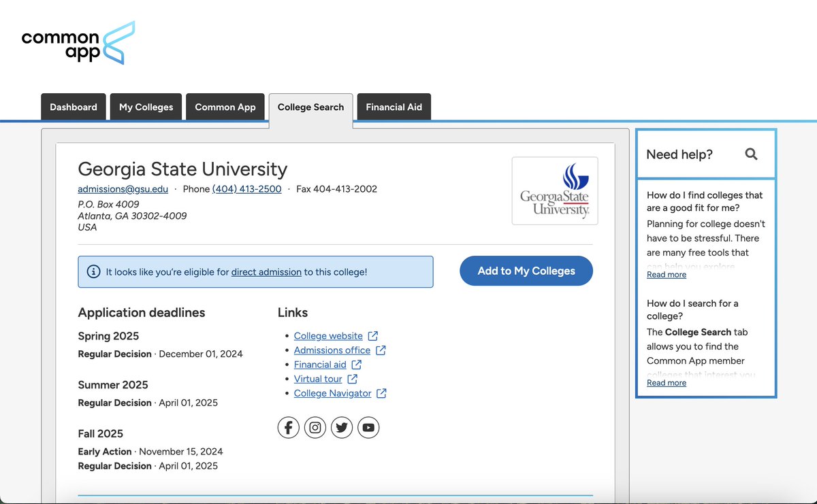Switch to the Dashboard tab
This screenshot has height=504, width=817.
[74, 107]
